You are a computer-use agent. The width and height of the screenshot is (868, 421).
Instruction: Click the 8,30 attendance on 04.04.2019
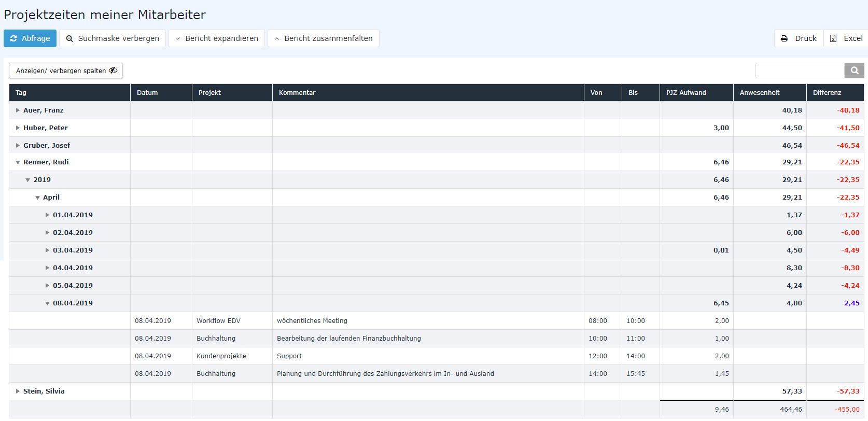[794, 268]
